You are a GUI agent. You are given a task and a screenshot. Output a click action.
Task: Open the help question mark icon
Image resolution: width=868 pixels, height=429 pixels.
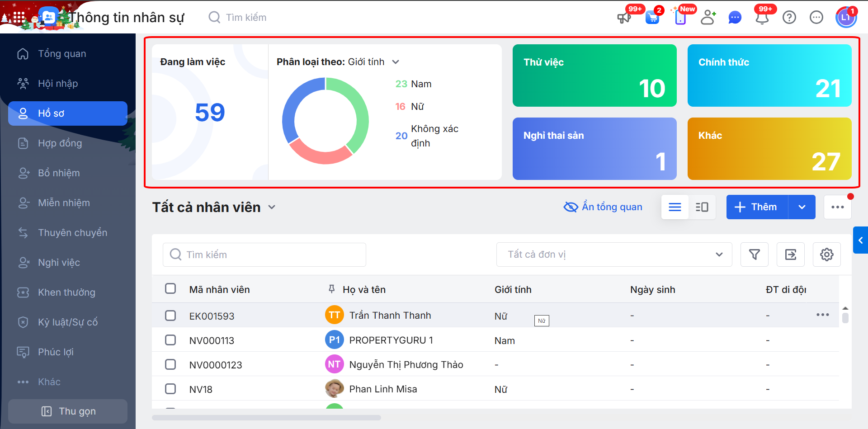789,17
